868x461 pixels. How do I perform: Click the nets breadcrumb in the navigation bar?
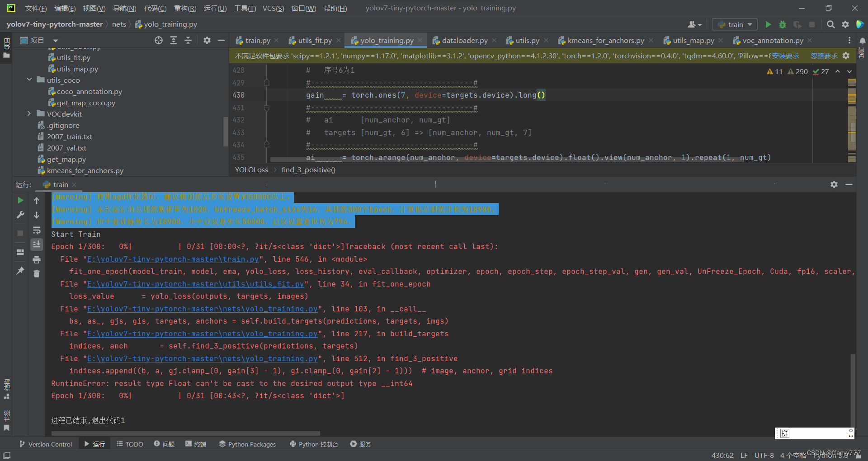click(119, 24)
